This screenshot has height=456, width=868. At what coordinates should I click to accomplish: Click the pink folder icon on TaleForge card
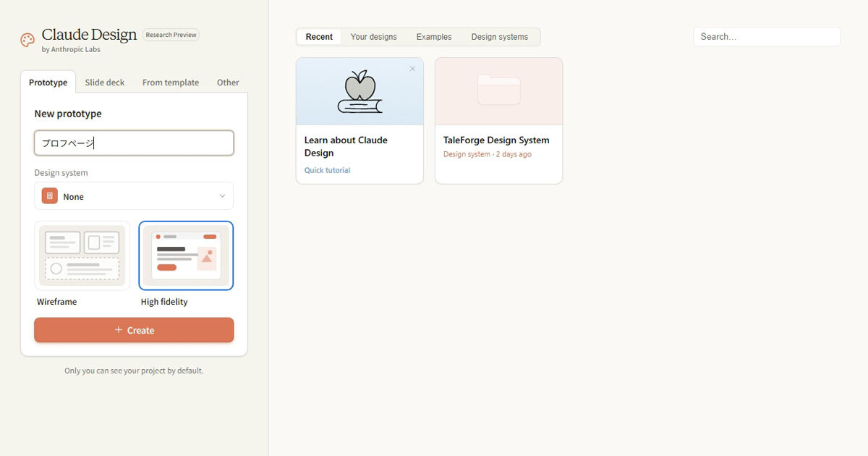pos(498,90)
